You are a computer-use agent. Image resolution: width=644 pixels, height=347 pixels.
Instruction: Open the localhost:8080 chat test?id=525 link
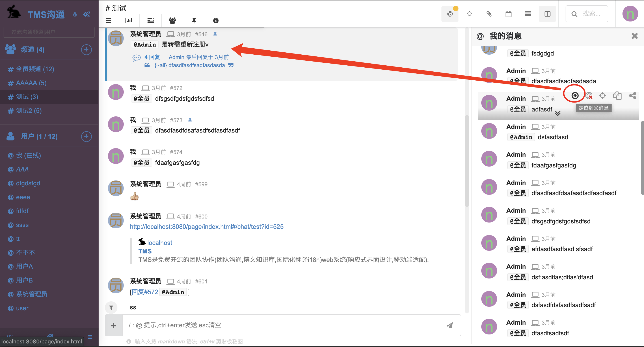[207, 227]
